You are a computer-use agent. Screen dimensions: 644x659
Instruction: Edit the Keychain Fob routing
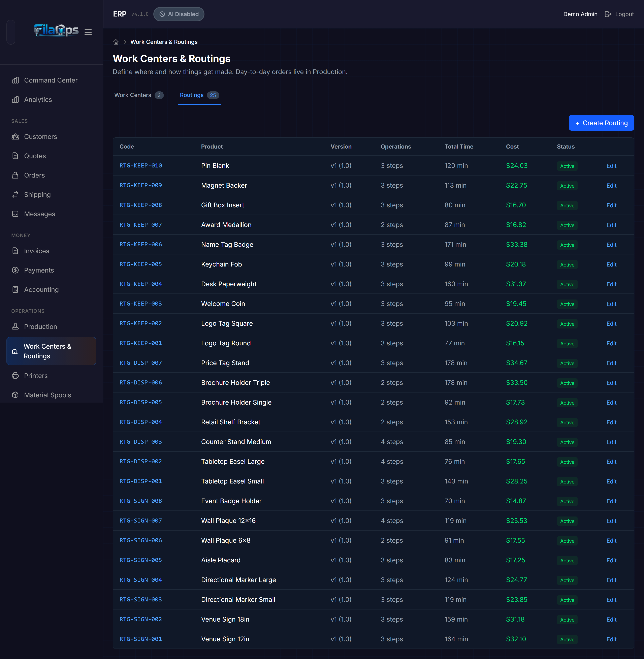click(611, 264)
